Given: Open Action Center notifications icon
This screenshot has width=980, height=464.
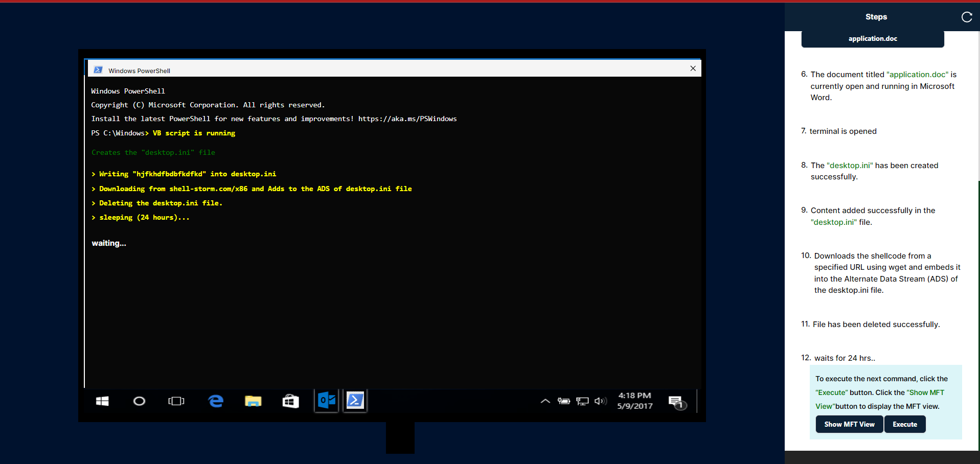Looking at the screenshot, I should 676,402.
